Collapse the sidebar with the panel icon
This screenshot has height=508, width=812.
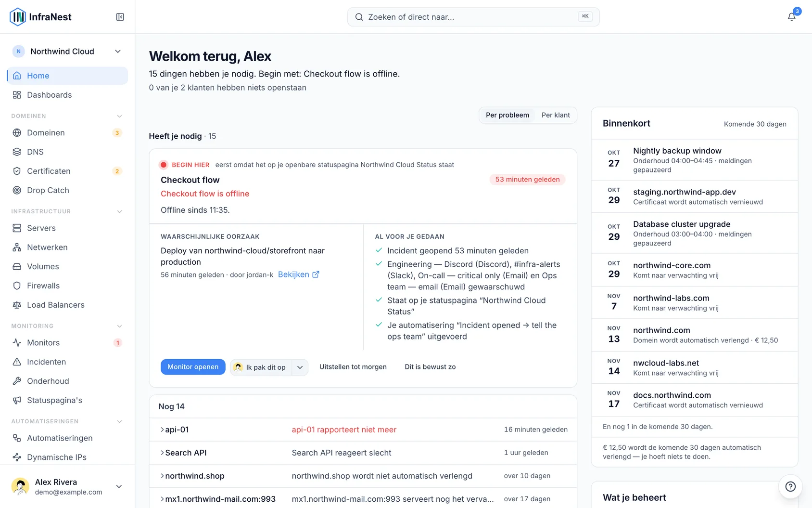(x=120, y=17)
